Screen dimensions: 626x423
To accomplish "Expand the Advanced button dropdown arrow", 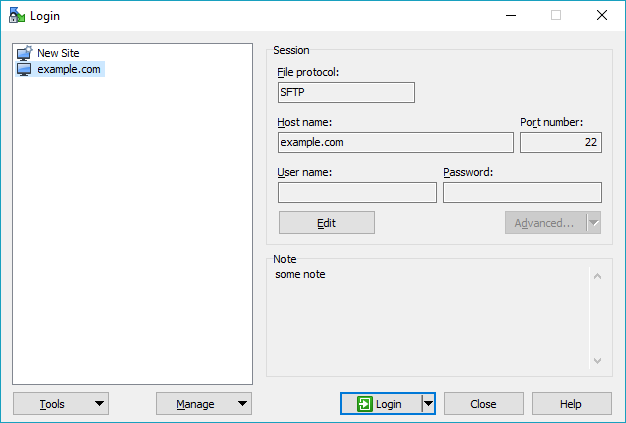I will pos(593,223).
